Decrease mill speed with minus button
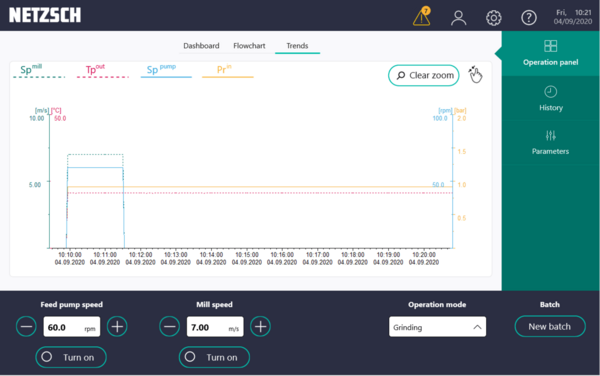Viewport: 600px width, 376px height. (x=169, y=327)
